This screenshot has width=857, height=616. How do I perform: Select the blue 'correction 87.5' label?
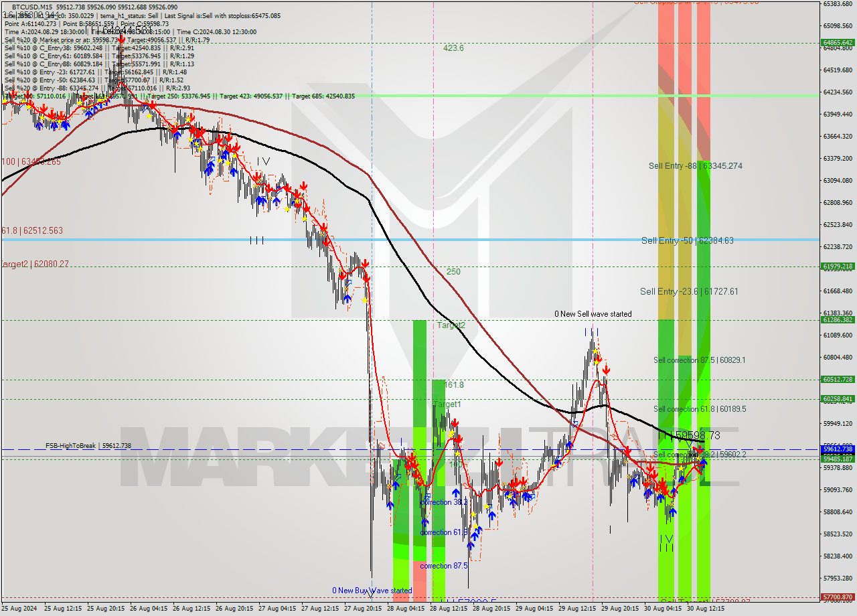tap(444, 566)
